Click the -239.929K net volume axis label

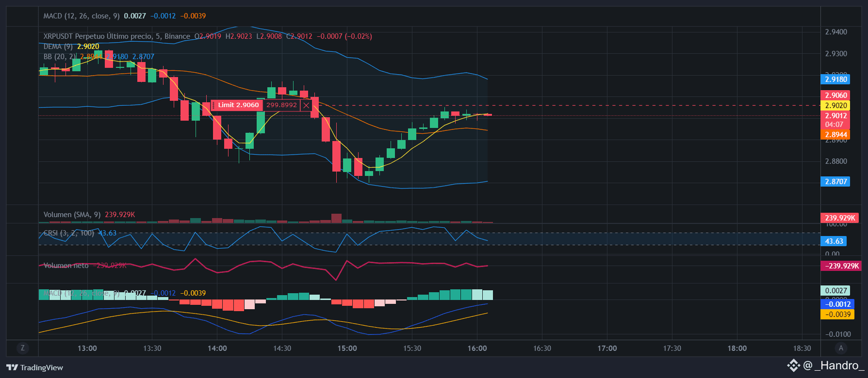coord(840,266)
